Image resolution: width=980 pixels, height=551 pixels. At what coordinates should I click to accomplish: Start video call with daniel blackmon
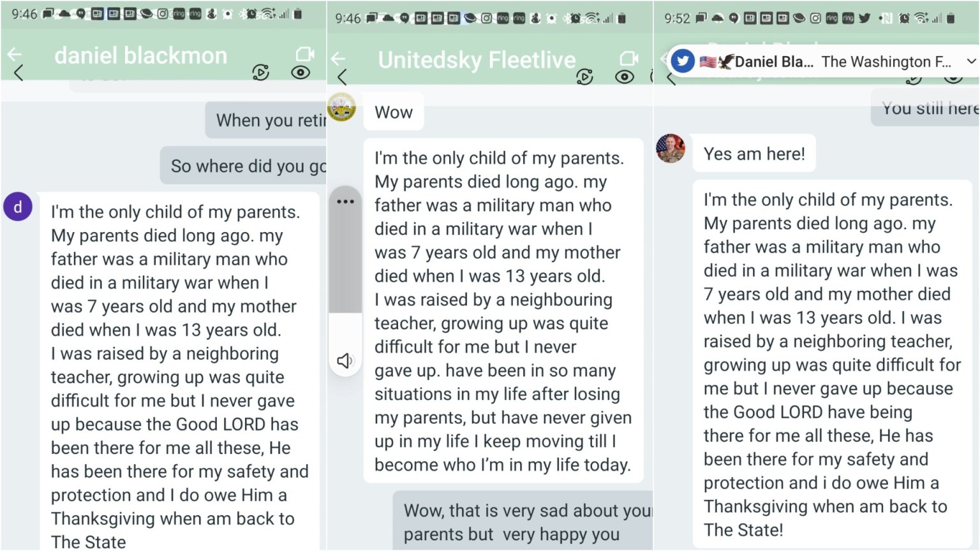[305, 55]
